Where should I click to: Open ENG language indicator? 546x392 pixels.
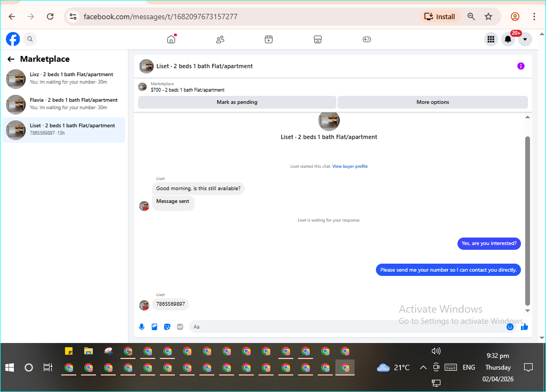(x=469, y=367)
